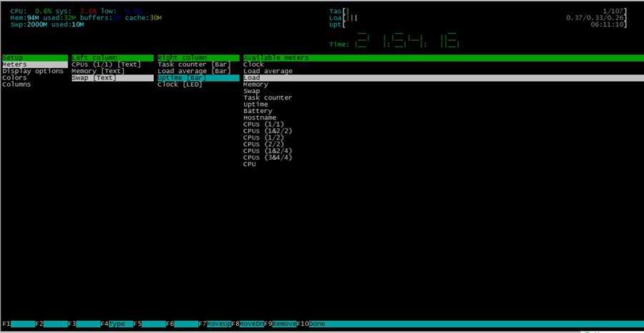This screenshot has height=333, width=644.
Task: Click F7 MoveUp in function bar
Action: pos(215,324)
